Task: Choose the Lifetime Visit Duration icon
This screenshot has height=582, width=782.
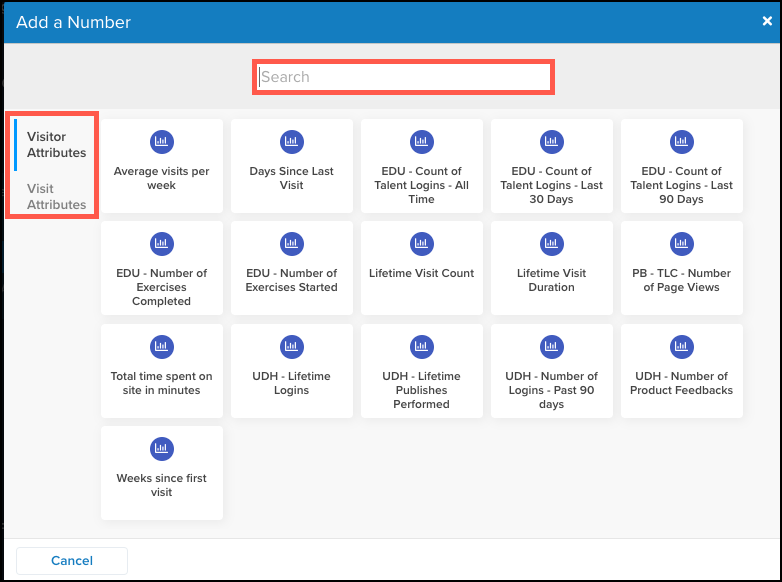Action: click(551, 244)
